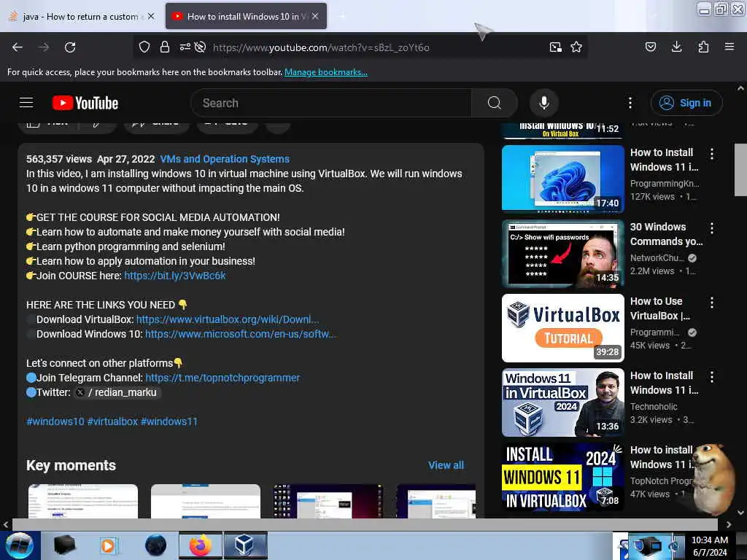Screen dimensions: 747x560
Task: Bookmark this page with star icon
Action: pos(576,47)
